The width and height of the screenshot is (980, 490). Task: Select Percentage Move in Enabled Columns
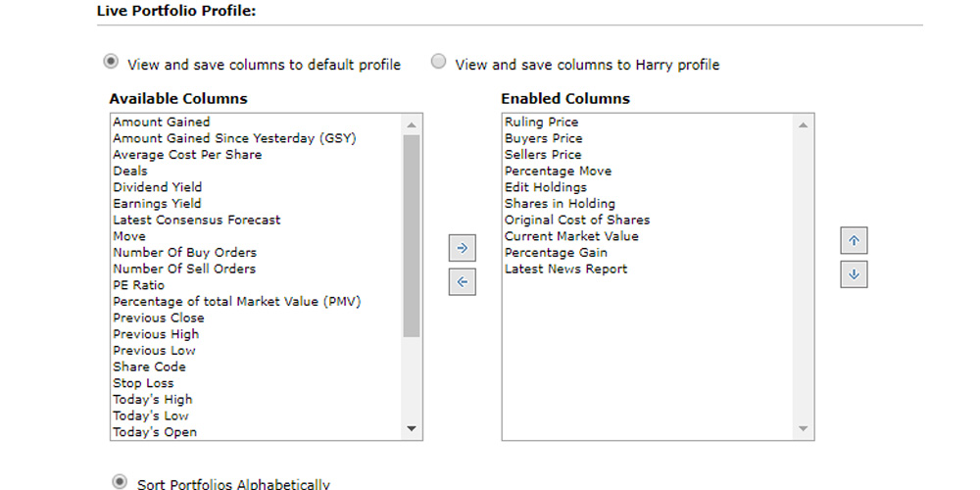[559, 171]
